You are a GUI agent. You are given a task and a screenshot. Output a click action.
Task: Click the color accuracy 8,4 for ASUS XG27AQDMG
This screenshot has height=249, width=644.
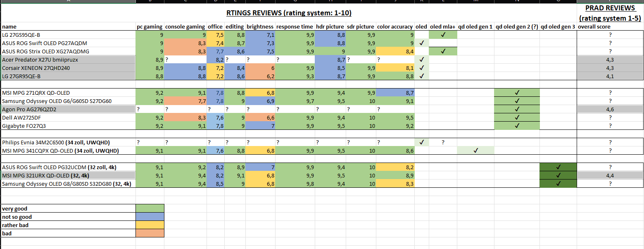coord(395,51)
